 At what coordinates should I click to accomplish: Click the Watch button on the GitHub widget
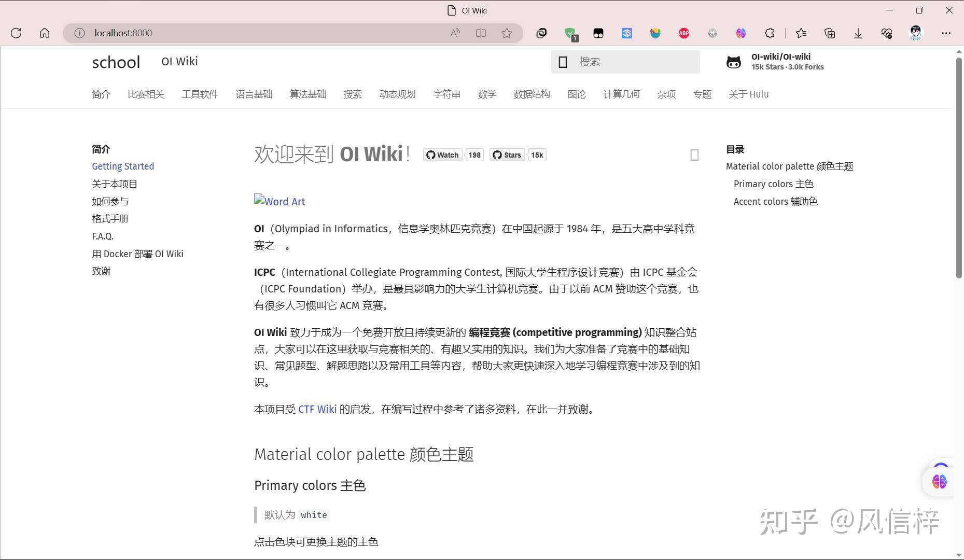pos(442,155)
